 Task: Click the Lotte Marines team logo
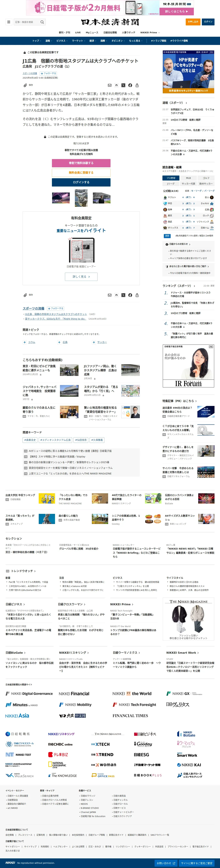[212, 216]
